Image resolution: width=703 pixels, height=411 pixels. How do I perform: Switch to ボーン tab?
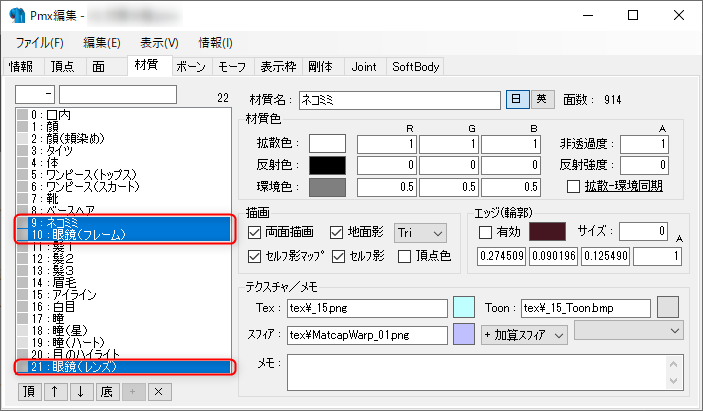[x=191, y=67]
